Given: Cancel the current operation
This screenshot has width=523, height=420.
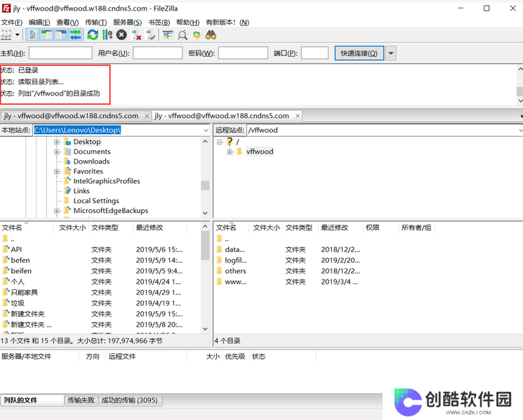Looking at the screenshot, I should (121, 34).
